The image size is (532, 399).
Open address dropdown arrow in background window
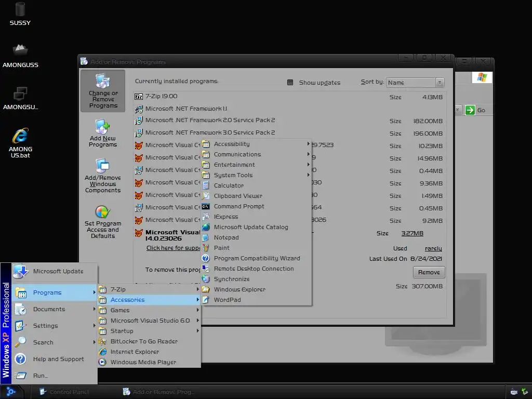457,110
